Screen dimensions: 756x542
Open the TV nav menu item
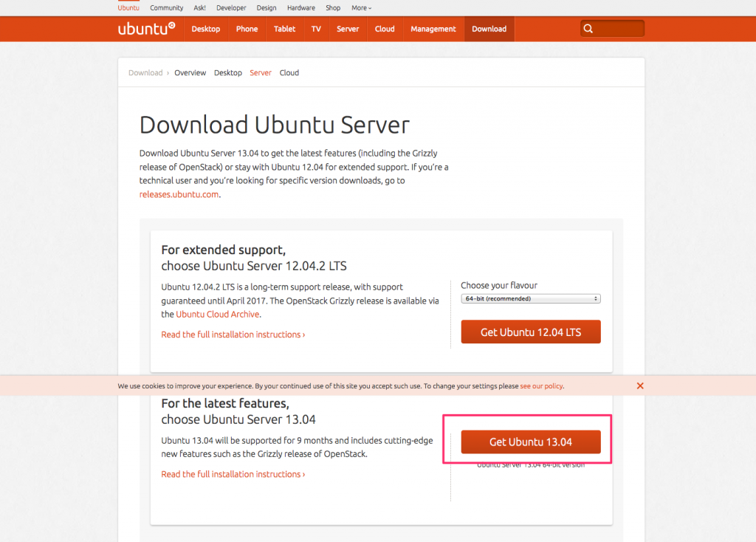(316, 29)
